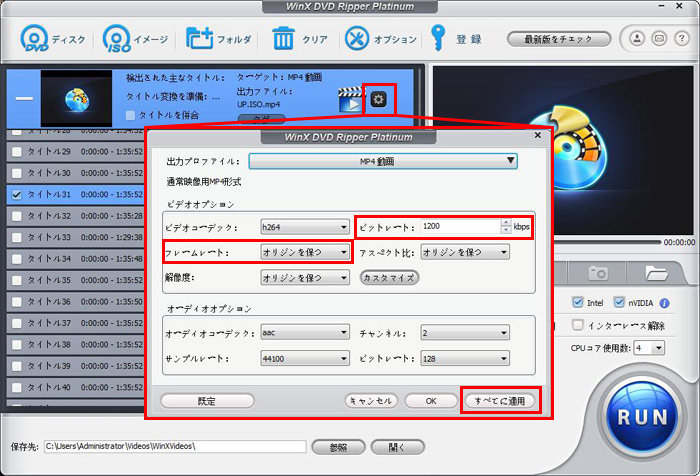The image size is (700, 476).
Task: Uncheck the Title 31 checkbox
Action: (x=17, y=195)
